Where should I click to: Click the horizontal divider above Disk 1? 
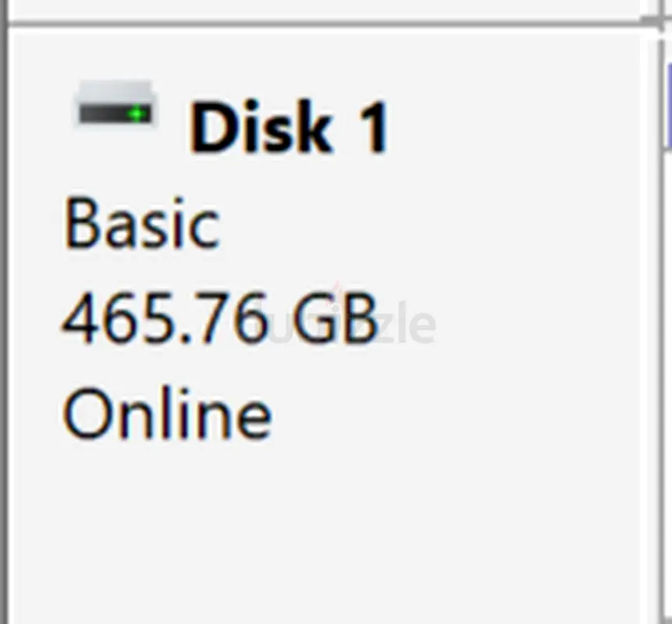click(328, 25)
